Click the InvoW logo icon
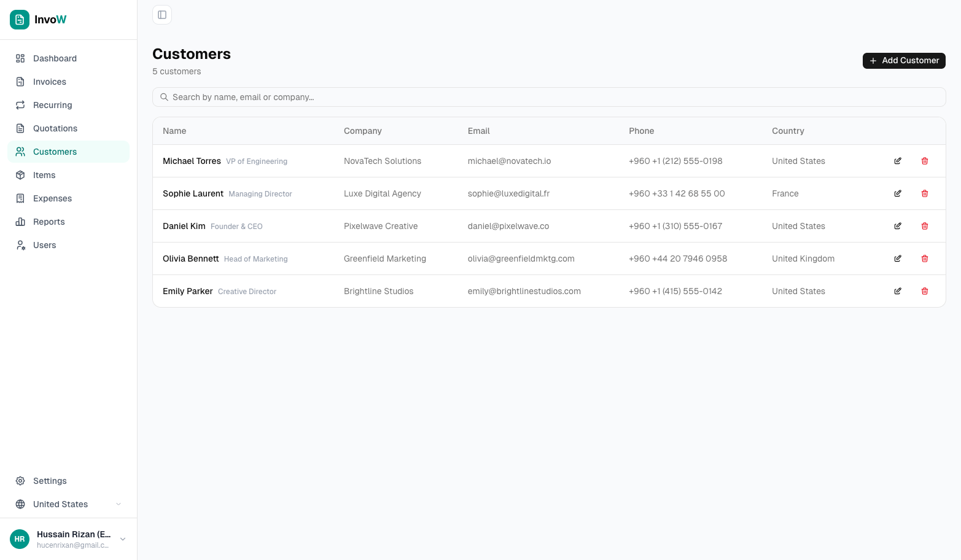The image size is (961, 560). point(20,20)
